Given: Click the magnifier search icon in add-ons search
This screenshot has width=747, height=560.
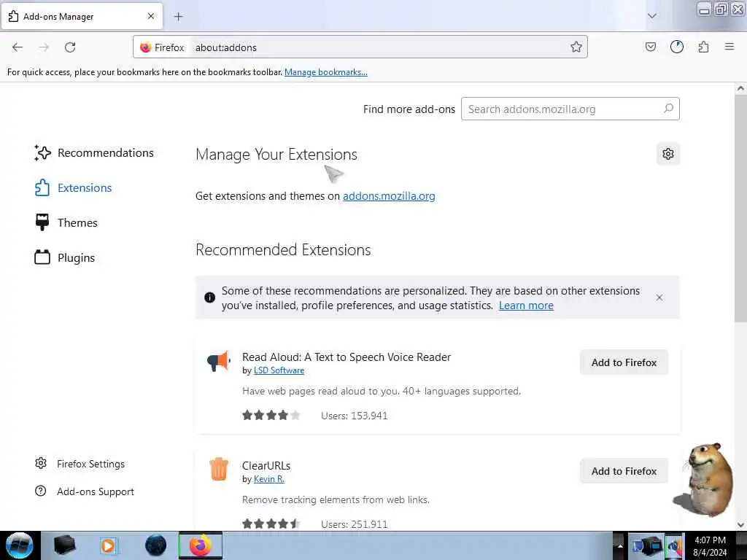Looking at the screenshot, I should [668, 109].
